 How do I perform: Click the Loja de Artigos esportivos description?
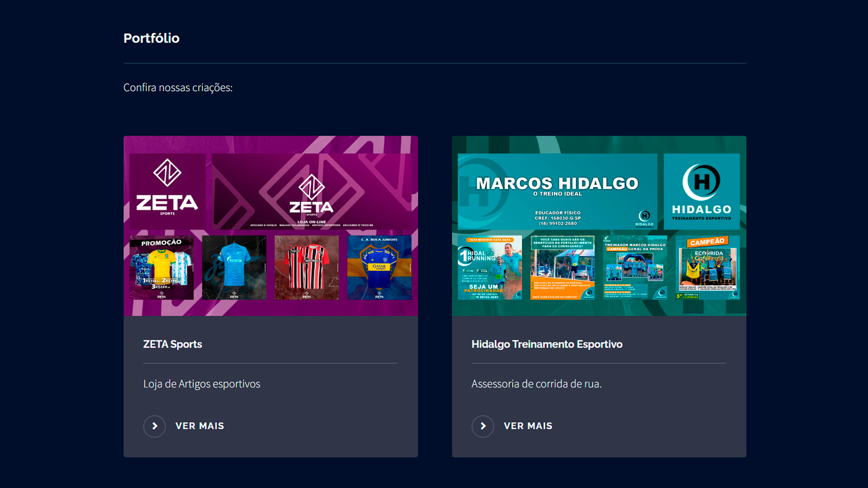pos(202,384)
